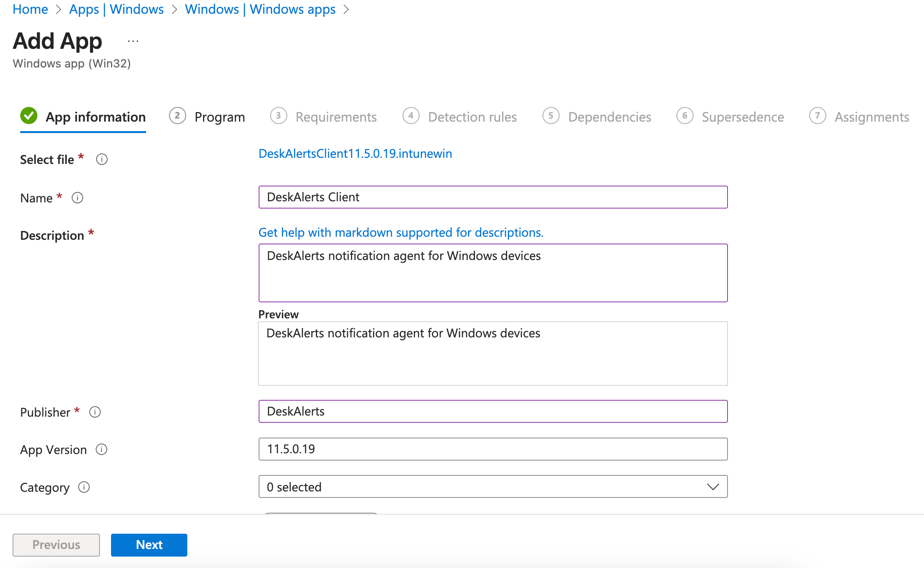The width and height of the screenshot is (924, 568).
Task: Click the Publisher info icon
Action: [95, 412]
